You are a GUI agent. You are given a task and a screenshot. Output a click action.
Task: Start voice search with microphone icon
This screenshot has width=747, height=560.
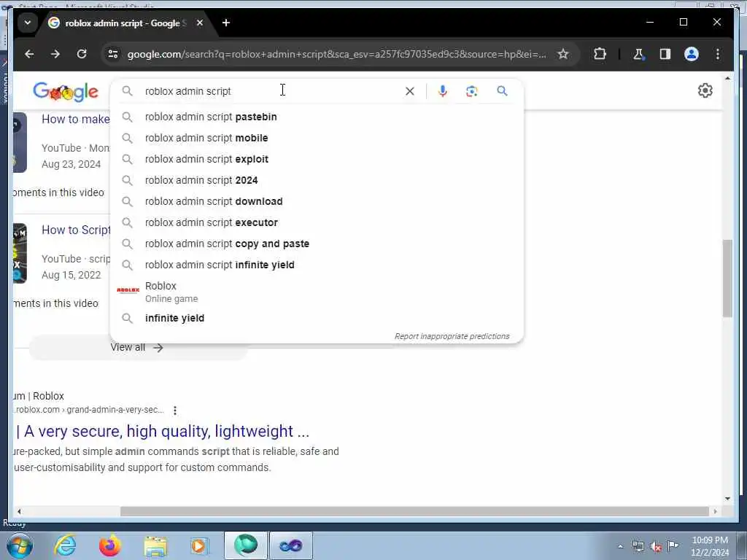(x=443, y=91)
